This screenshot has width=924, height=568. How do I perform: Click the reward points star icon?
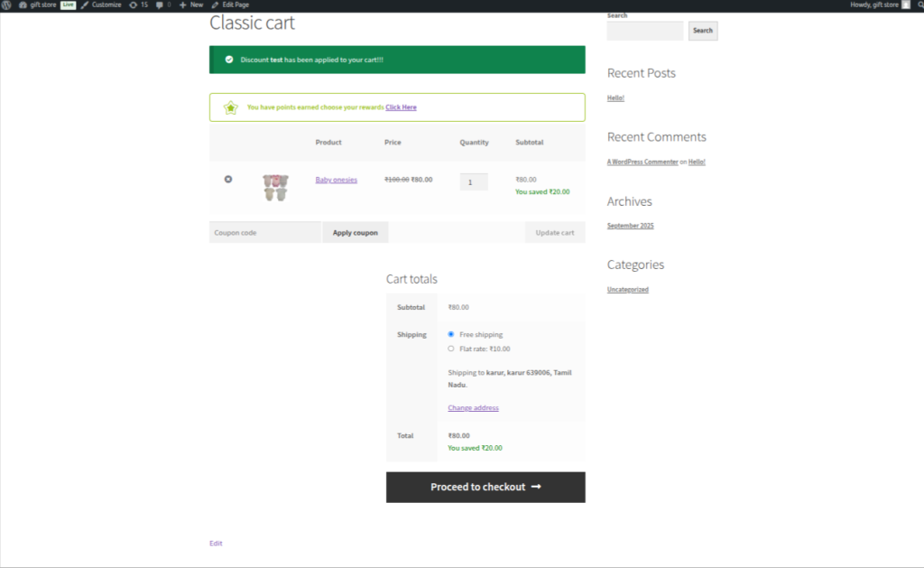click(231, 107)
